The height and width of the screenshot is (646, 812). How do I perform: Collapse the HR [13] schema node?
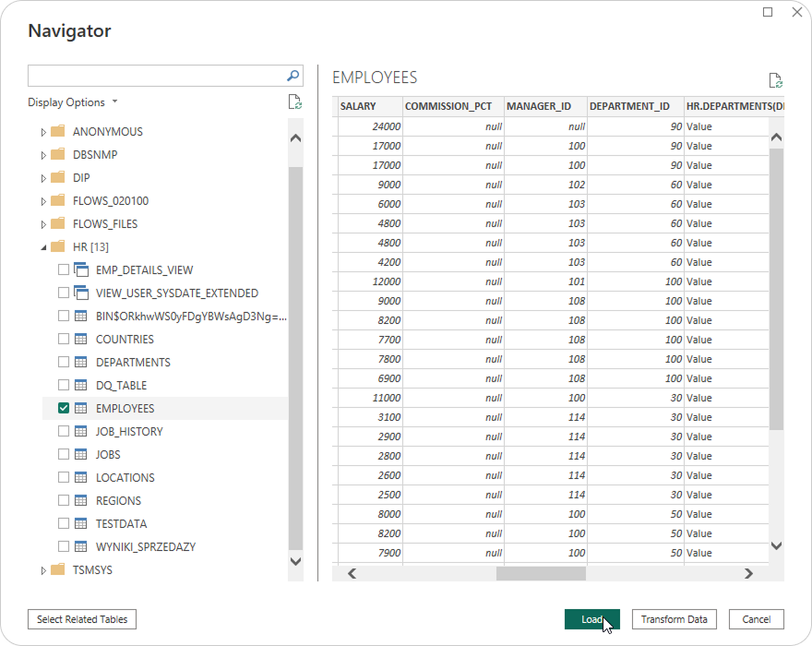43,247
